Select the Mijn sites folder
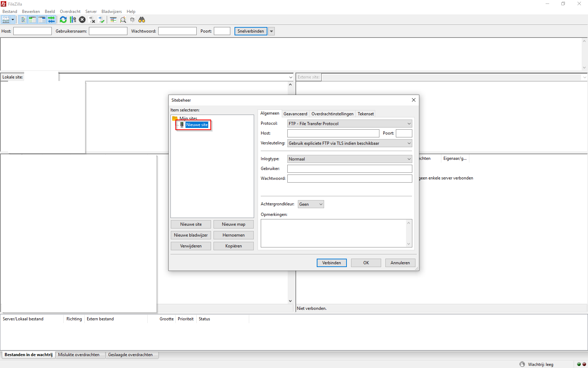Image resolution: width=588 pixels, height=368 pixels. [188, 118]
